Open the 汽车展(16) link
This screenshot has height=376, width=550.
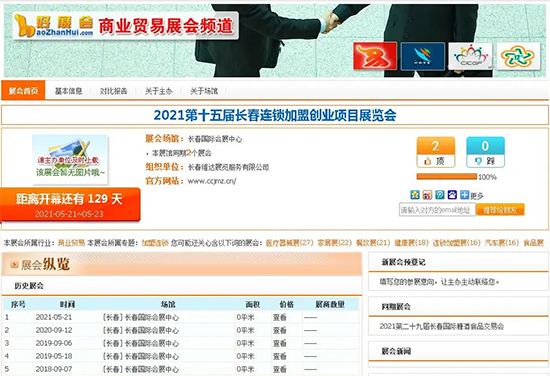[x=502, y=243]
